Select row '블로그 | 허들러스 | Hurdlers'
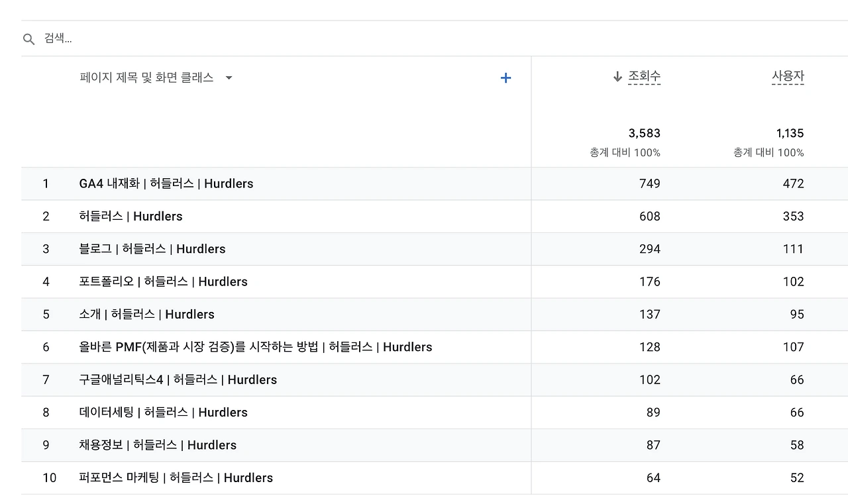Image resolution: width=848 pixels, height=504 pixels. [x=435, y=249]
